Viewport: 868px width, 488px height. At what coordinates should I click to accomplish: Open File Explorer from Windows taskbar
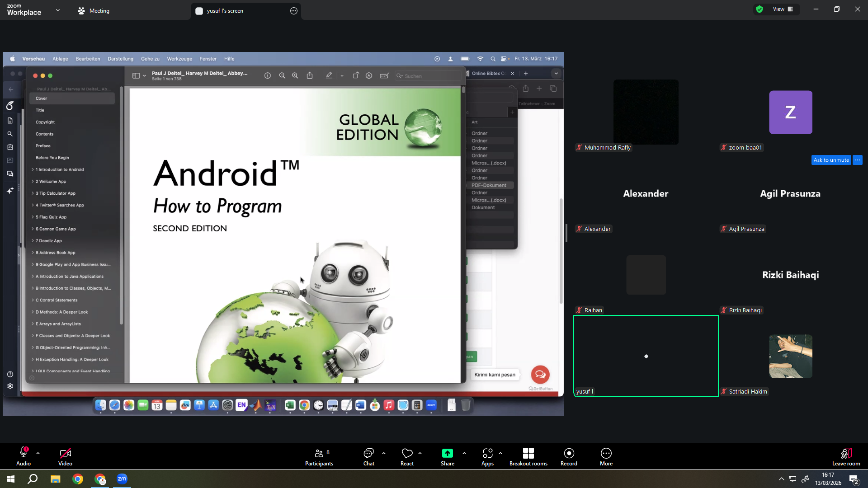point(55,479)
